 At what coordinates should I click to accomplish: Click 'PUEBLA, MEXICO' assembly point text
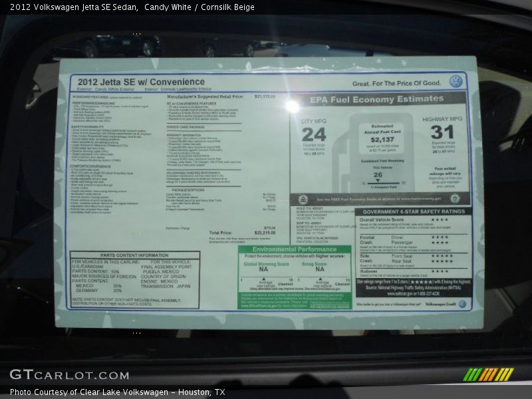coord(161,272)
